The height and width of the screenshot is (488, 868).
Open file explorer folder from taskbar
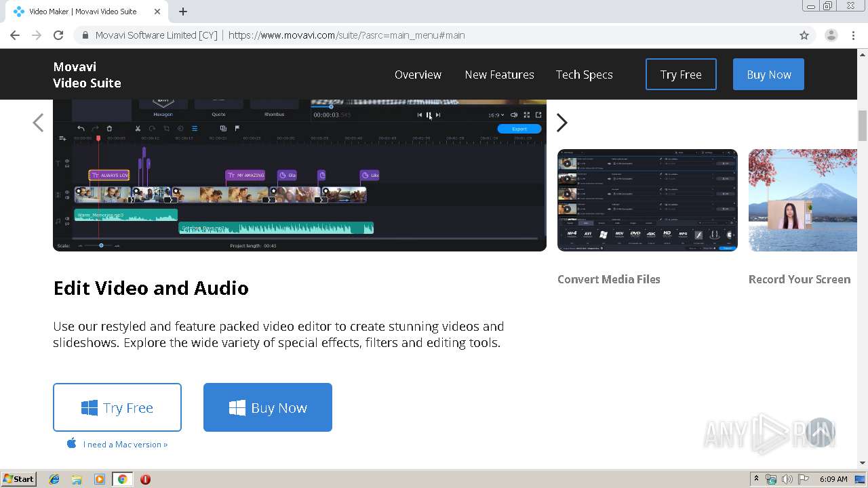click(77, 479)
